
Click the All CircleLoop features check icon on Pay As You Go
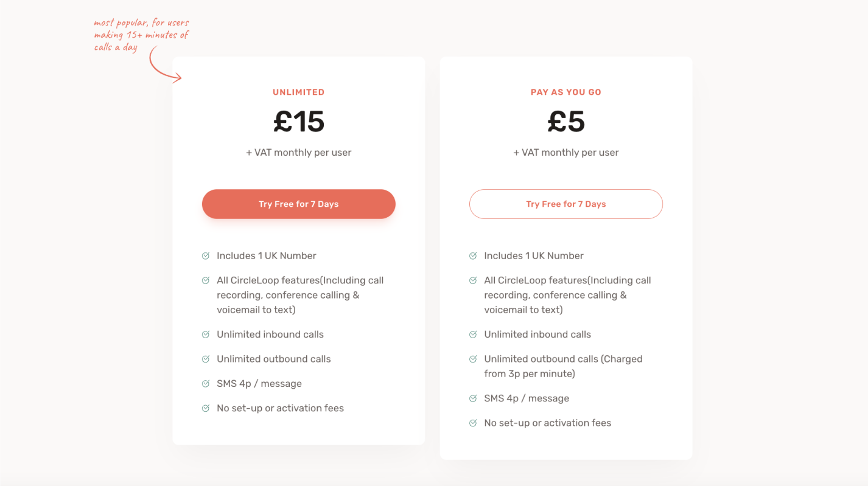click(472, 280)
